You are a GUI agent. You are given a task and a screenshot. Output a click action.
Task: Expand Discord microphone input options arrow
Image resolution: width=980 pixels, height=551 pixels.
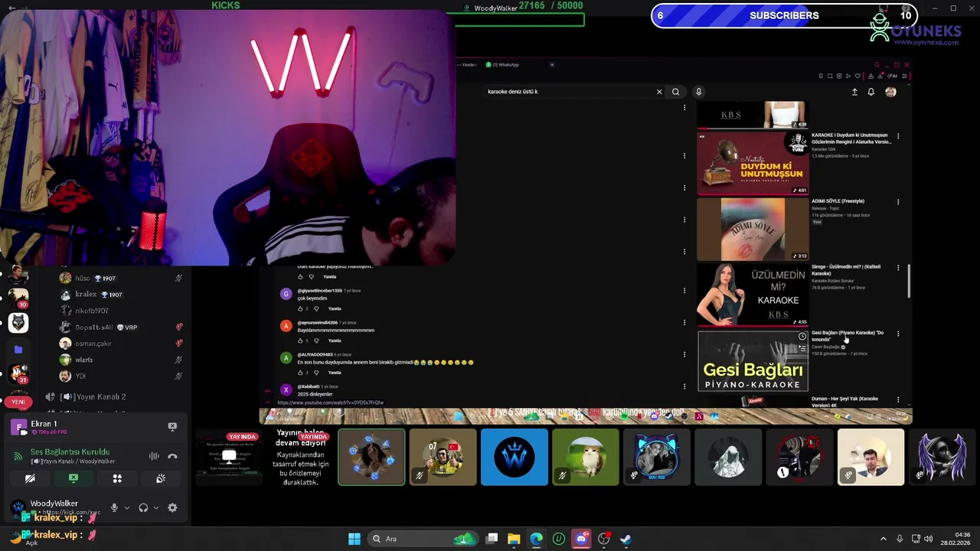pos(127,507)
